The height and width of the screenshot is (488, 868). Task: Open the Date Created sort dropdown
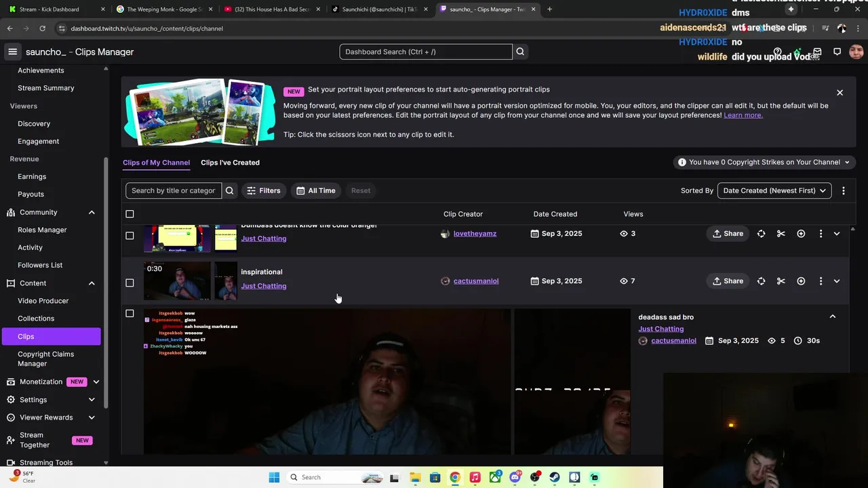click(774, 190)
